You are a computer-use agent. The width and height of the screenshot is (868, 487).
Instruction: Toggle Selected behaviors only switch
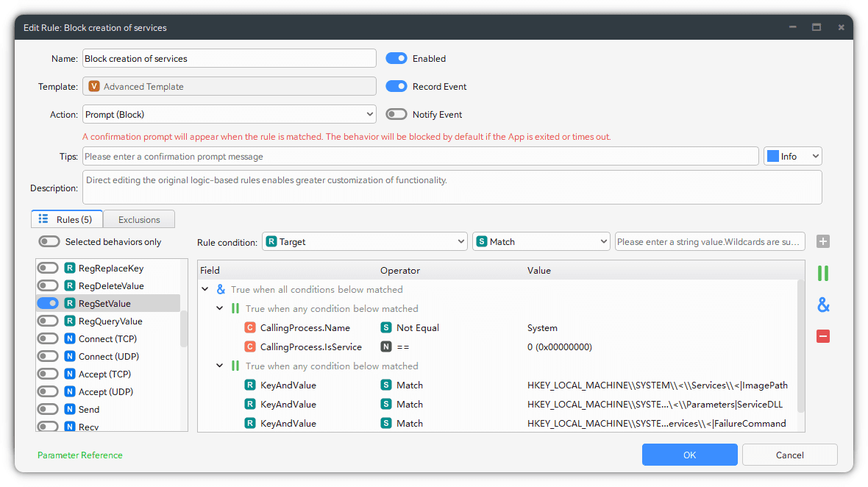pos(49,242)
